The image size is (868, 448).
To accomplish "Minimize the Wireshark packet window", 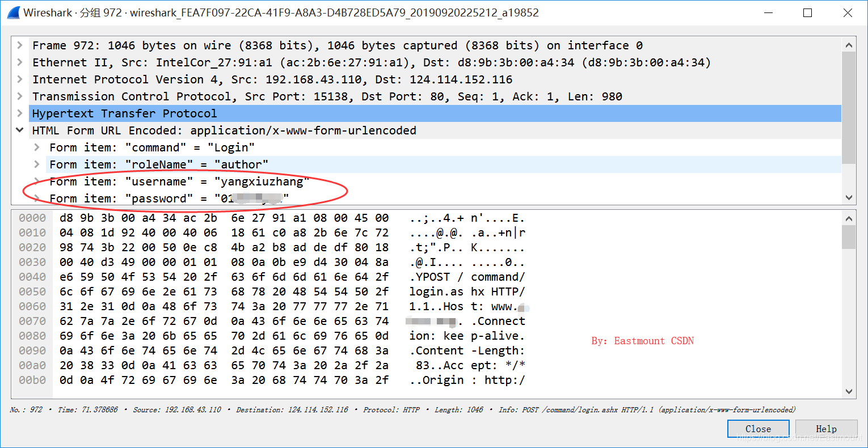I will [768, 12].
